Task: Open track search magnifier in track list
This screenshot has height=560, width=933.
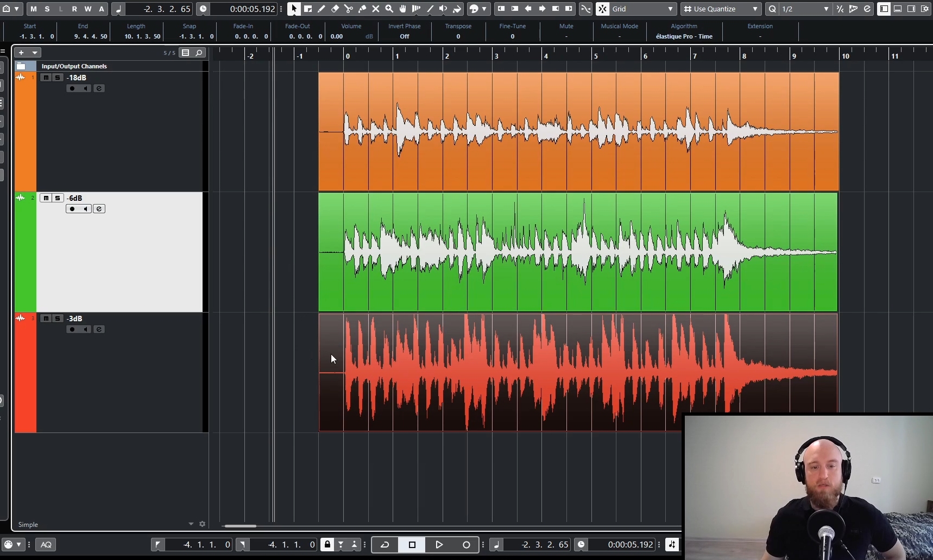Action: pos(199,53)
